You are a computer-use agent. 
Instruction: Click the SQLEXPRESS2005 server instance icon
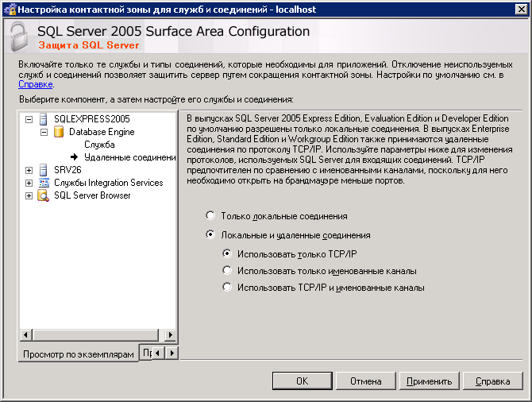[44, 119]
